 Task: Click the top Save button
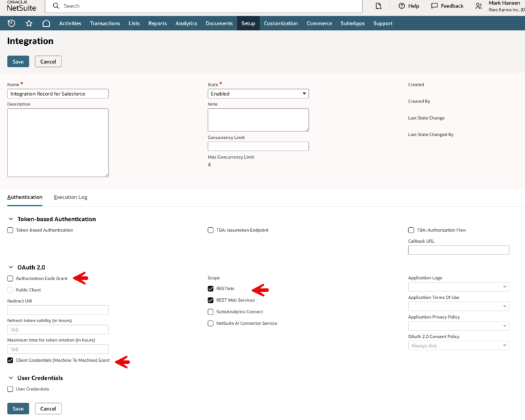18,62
